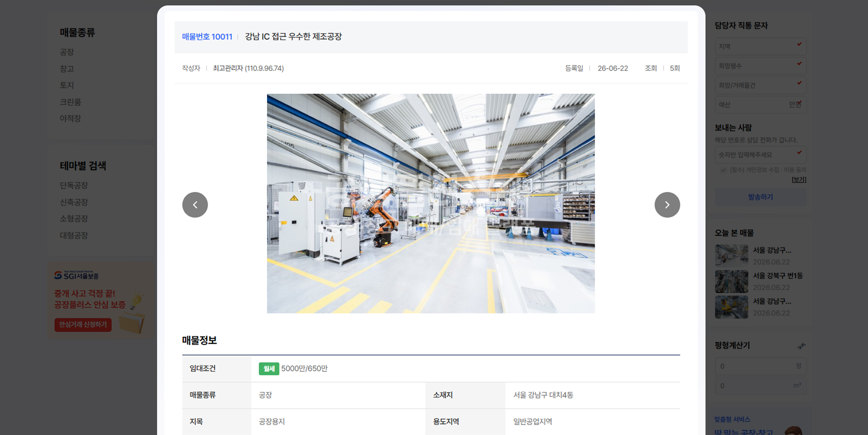The width and height of the screenshot is (868, 435).
Task: Open the 지역 dropdown
Action: click(761, 47)
